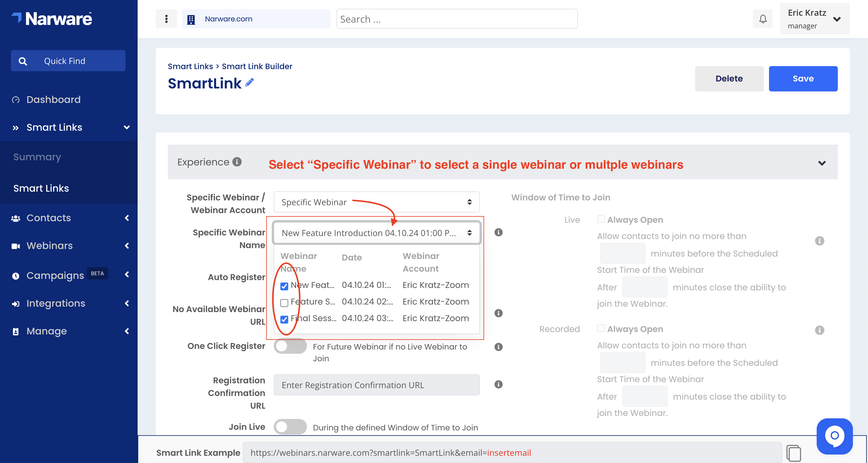The image size is (868, 463).
Task: Expand the Webinars sidebar chevron
Action: click(127, 246)
